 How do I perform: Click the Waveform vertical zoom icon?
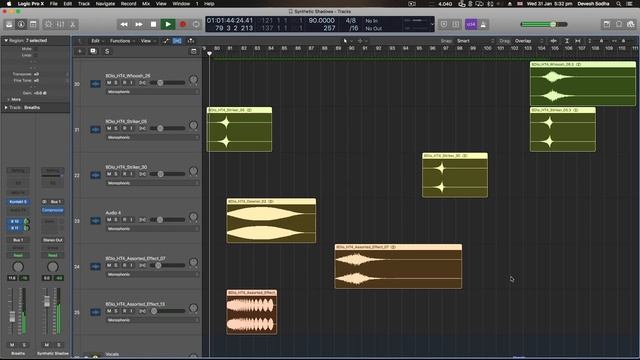[x=553, y=41]
